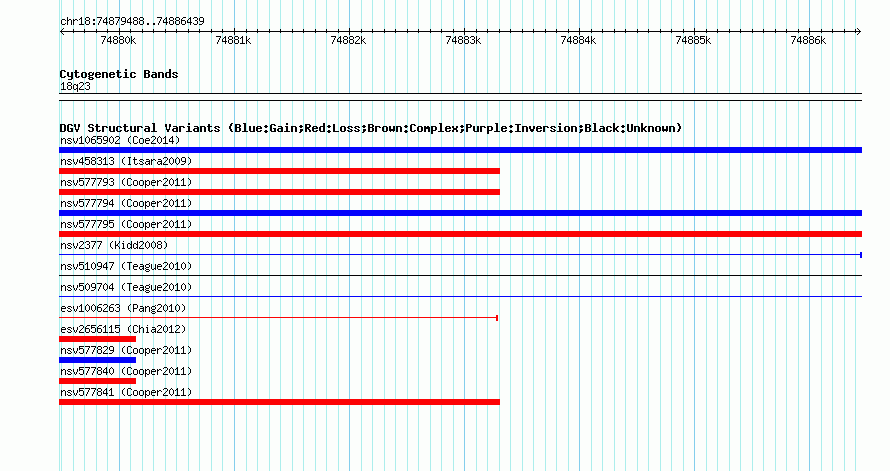Open the nsv510947 (Teague2010) label
Viewport: 890px width, 471px height.
point(126,266)
